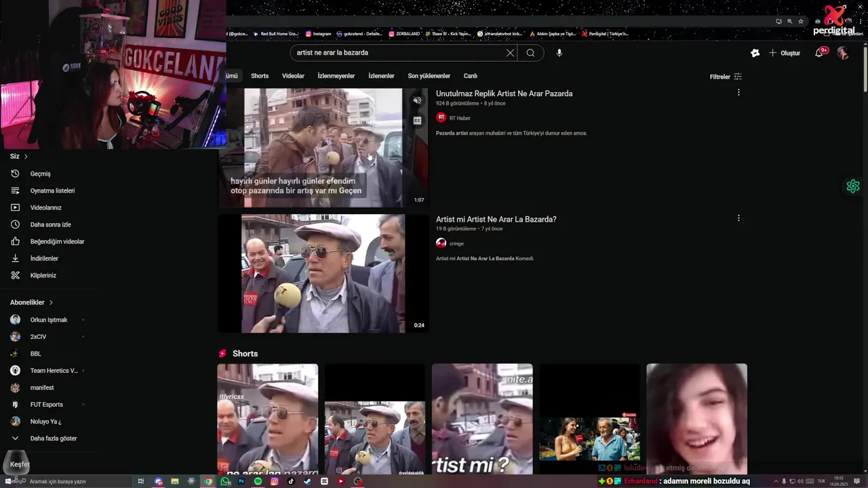Open more options for Unutulmaz Replik video
Image resolution: width=868 pixels, height=488 pixels.
click(x=738, y=92)
